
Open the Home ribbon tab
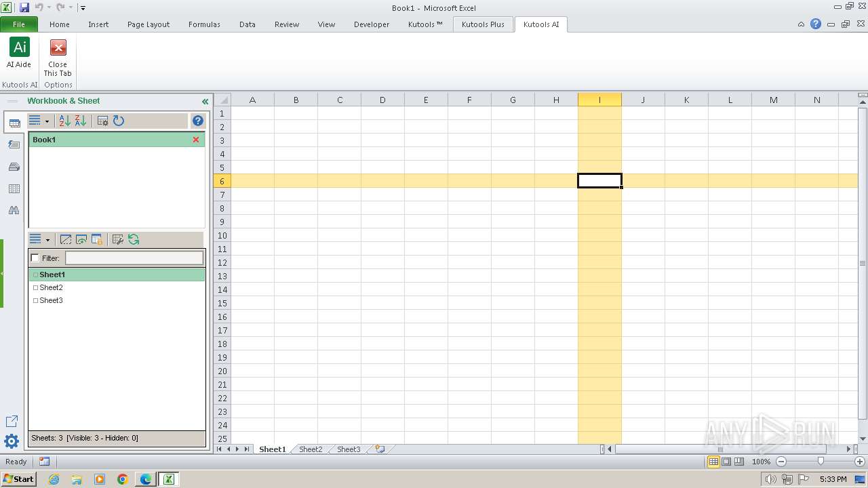point(60,24)
